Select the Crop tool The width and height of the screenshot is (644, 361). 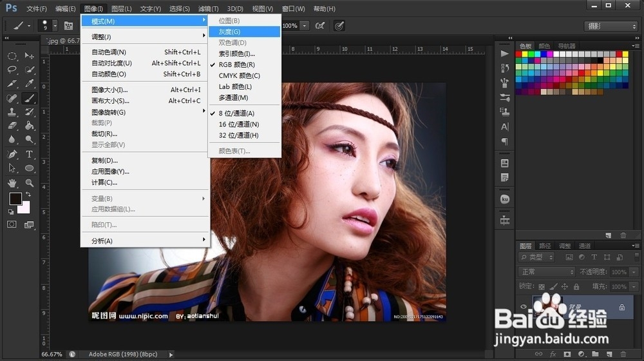coord(12,83)
